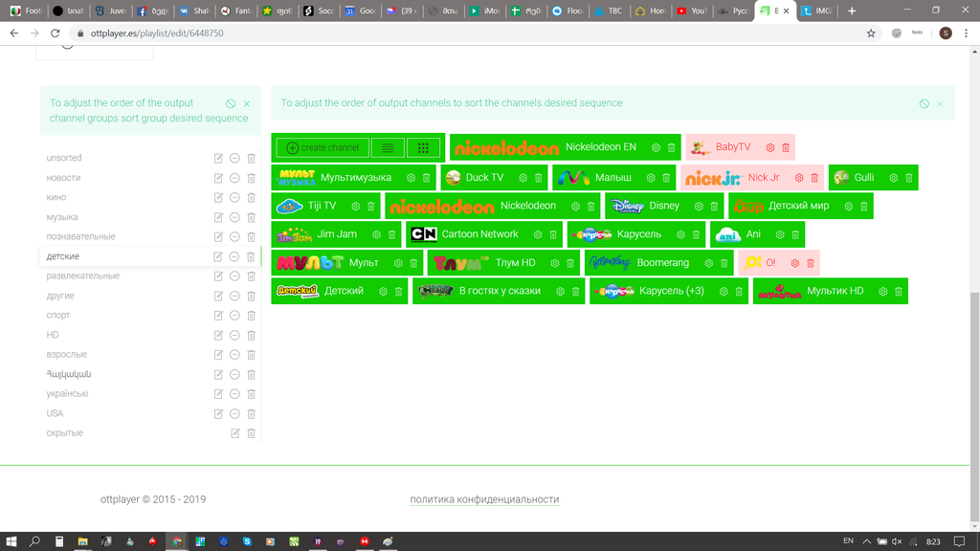Delete the Тлум HD channel
Image resolution: width=980 pixels, height=551 pixels.
(x=570, y=264)
